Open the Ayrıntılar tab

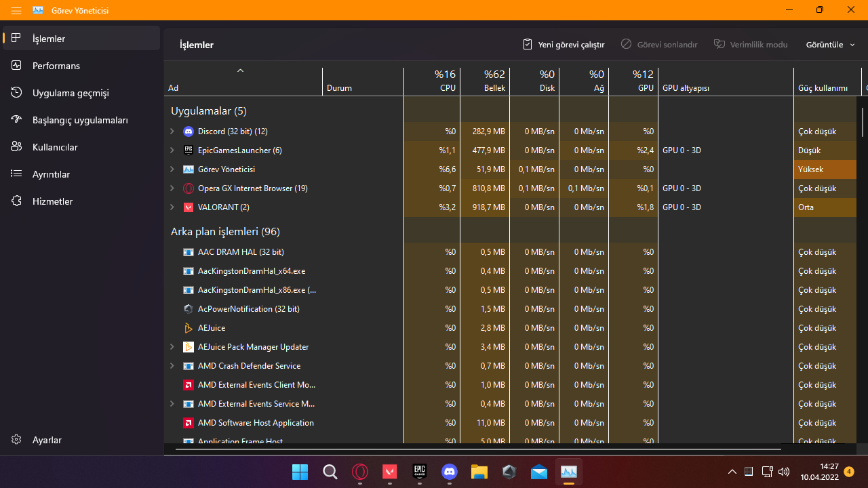[x=81, y=174]
